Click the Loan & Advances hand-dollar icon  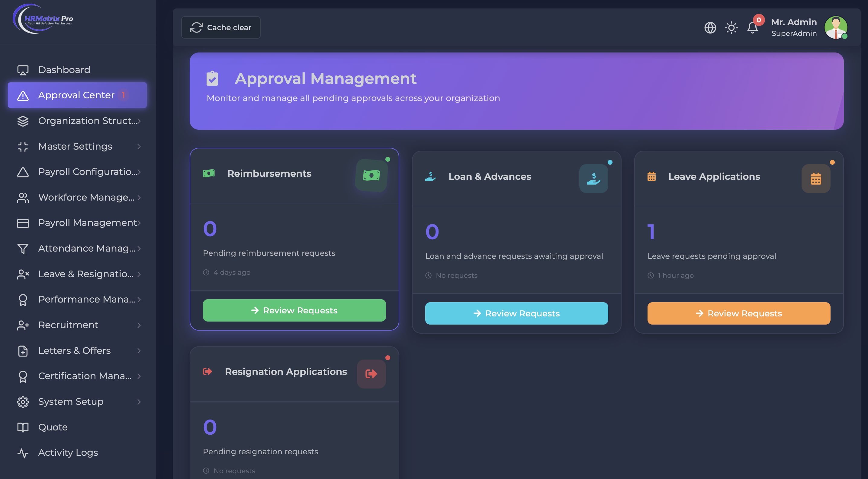(x=593, y=178)
